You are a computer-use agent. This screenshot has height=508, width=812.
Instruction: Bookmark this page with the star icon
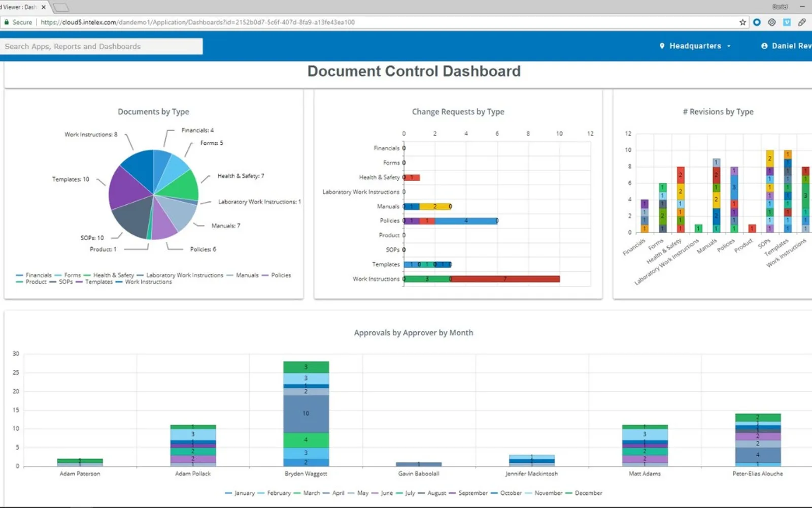pos(742,22)
